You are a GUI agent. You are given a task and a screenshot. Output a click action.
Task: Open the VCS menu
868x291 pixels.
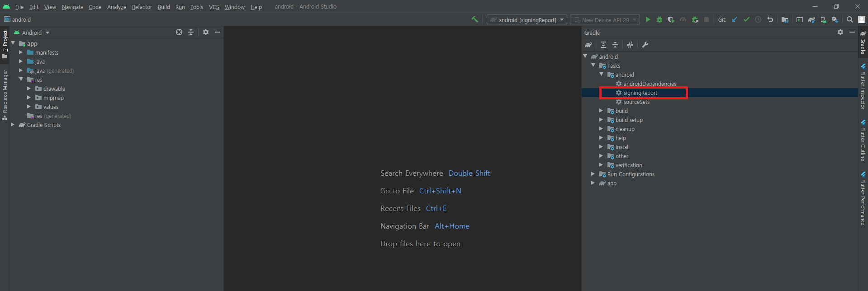pos(214,7)
